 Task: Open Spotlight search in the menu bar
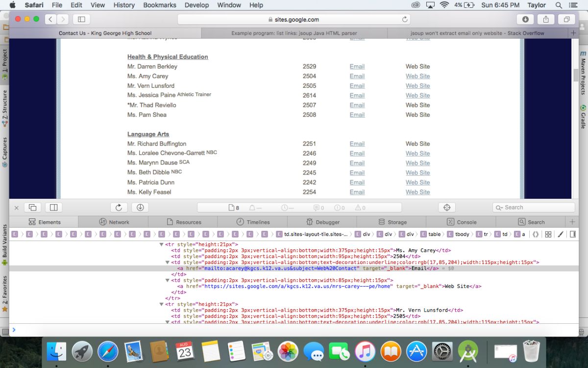tap(559, 5)
